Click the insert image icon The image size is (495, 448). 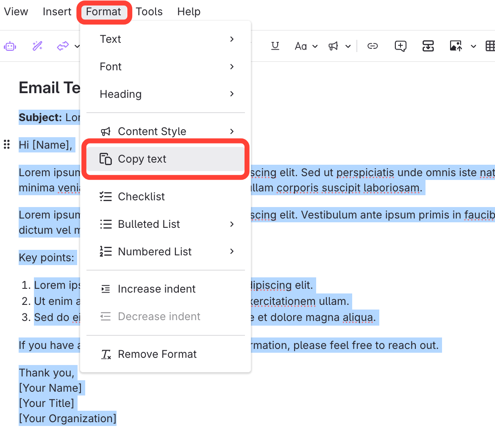point(456,46)
